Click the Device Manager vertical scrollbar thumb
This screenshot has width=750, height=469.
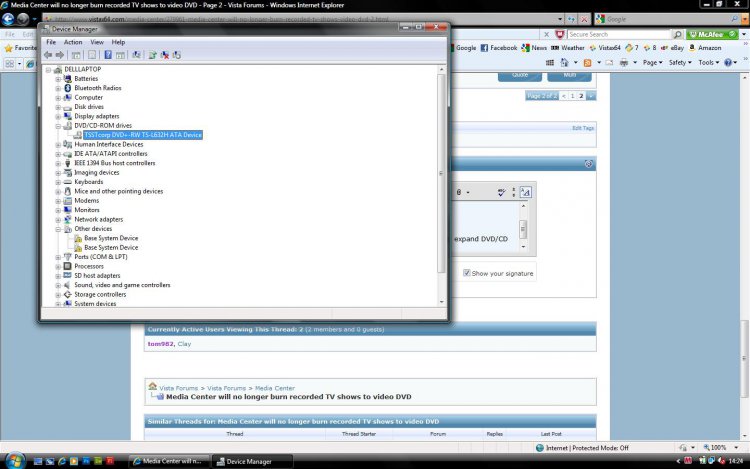click(441, 174)
